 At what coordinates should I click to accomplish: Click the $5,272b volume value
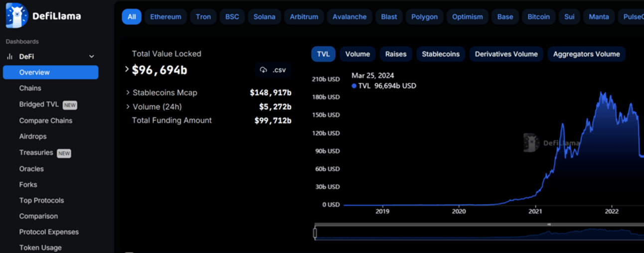(x=275, y=106)
